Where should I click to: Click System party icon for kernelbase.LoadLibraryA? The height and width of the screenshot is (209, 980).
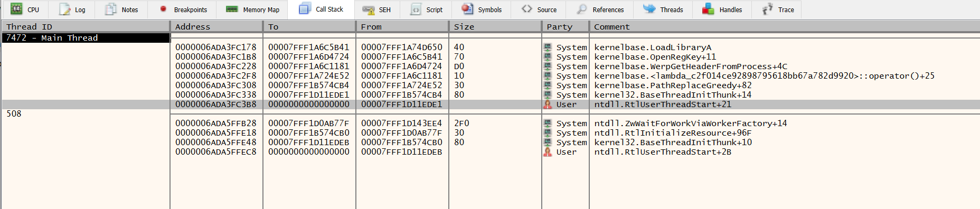548,47
